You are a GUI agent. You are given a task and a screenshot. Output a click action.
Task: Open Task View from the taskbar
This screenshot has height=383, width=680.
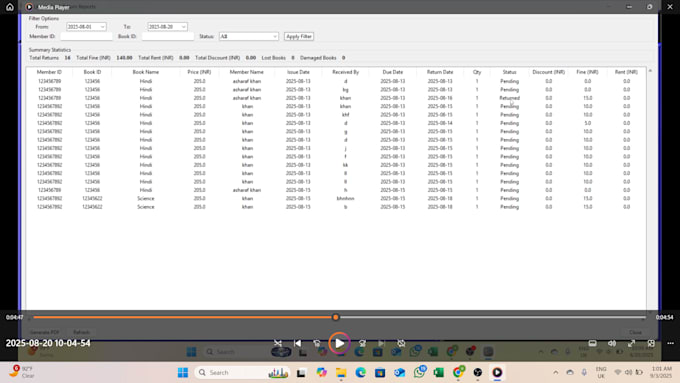[x=301, y=373]
